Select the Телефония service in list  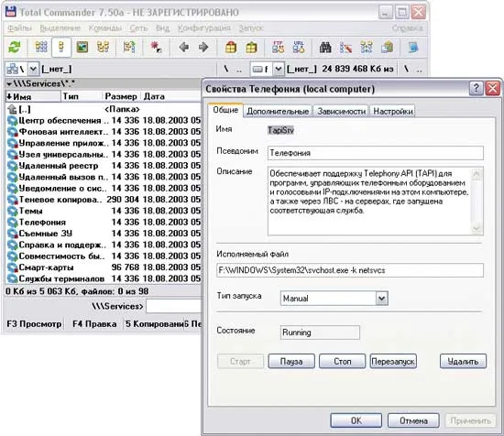103,222
